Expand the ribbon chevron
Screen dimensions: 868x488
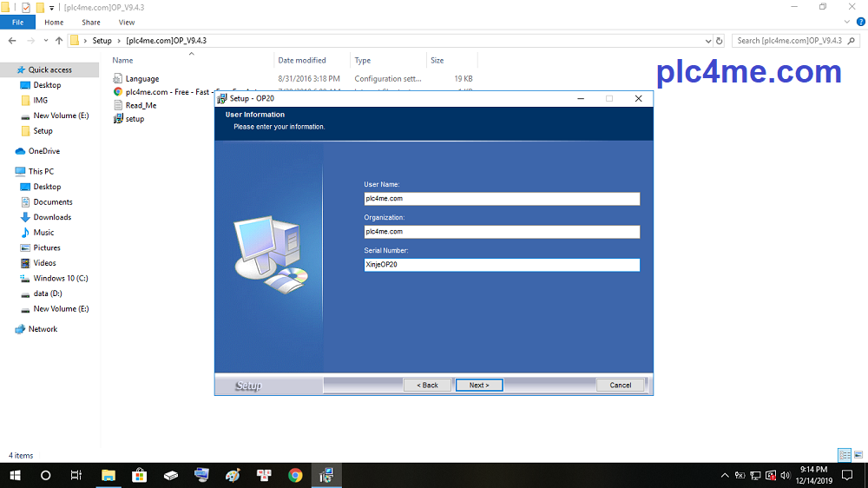(847, 23)
